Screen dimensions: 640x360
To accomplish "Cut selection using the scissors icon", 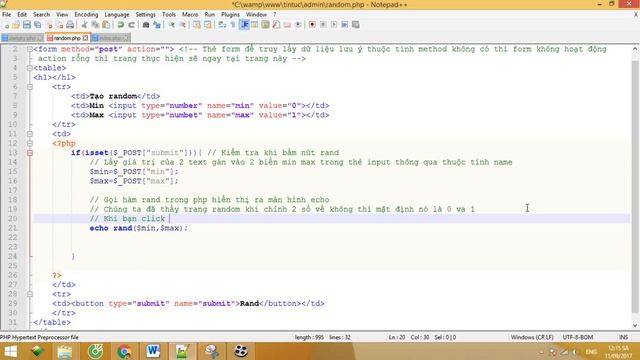I will [x=84, y=25].
